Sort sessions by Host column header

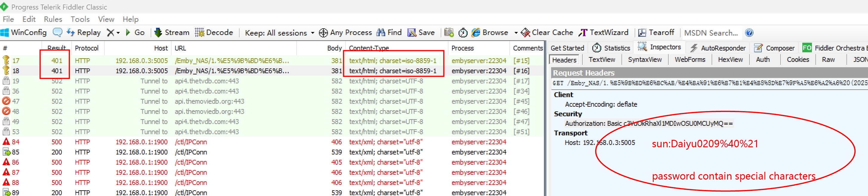click(138, 48)
